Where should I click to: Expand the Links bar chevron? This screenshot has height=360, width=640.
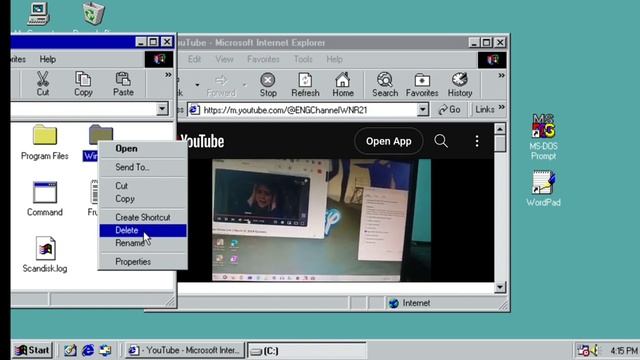pyautogui.click(x=502, y=107)
